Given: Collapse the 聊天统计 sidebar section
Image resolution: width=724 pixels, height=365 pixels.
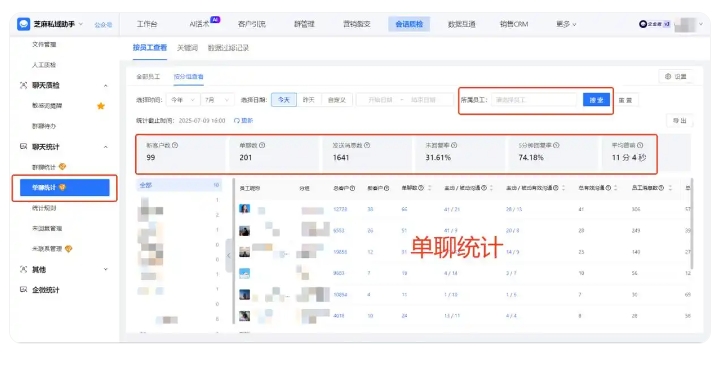Looking at the screenshot, I should 105,147.
